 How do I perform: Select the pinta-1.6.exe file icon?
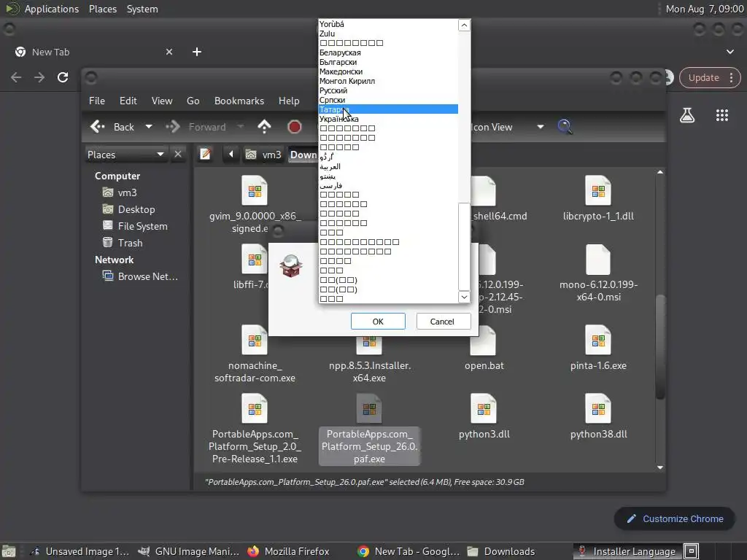point(598,340)
